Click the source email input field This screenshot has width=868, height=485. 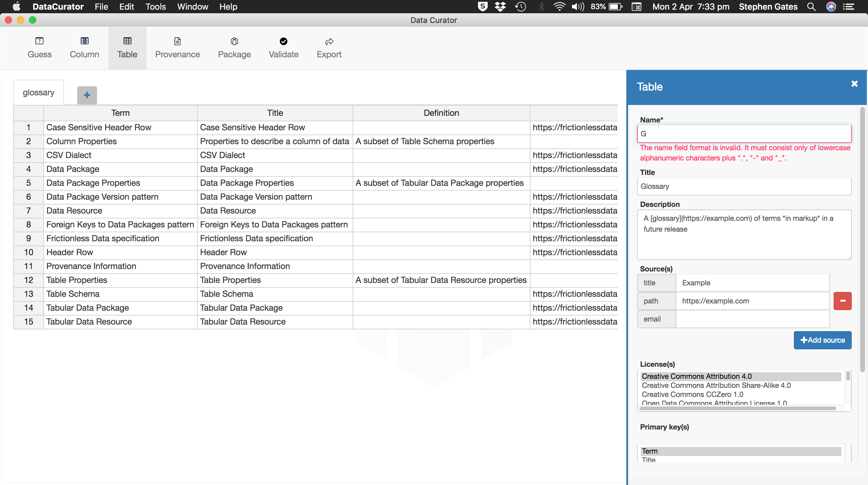tap(752, 319)
